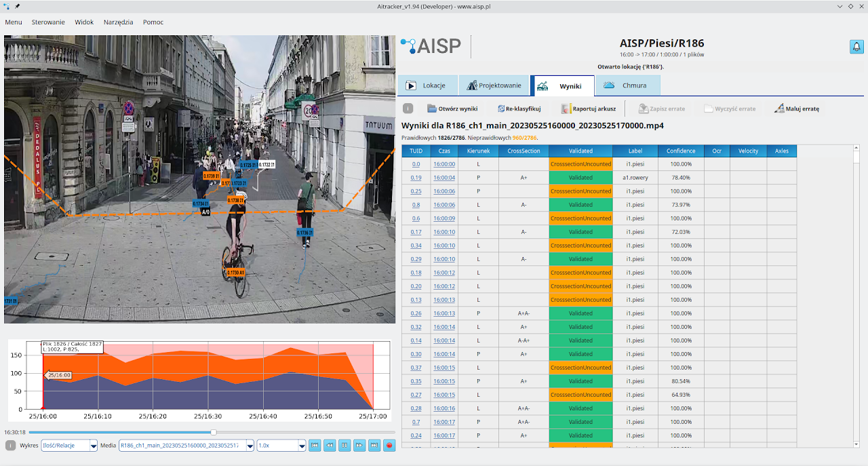Screen dimensions: 868x466
Task: Click the fast-forward playback button
Action: coord(359,446)
